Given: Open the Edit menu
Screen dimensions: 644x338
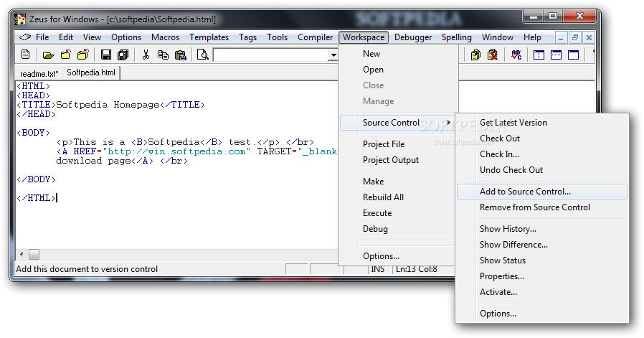Looking at the screenshot, I should (66, 37).
